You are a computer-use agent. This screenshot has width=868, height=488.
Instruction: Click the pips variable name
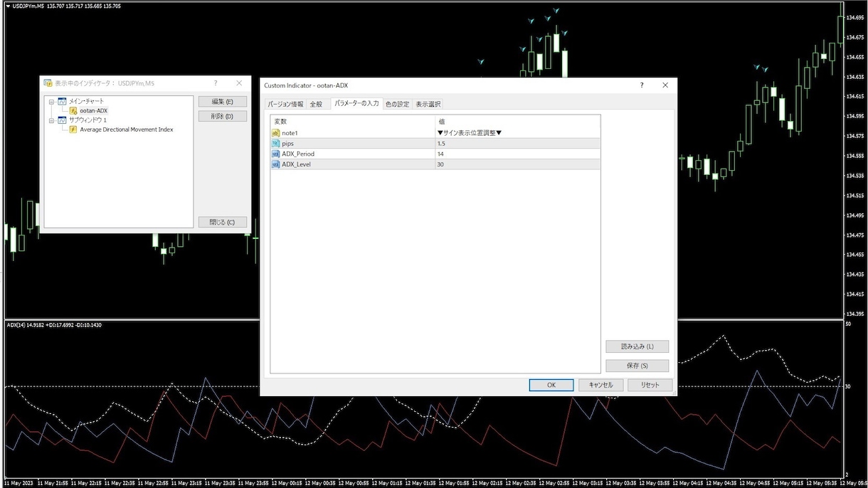pyautogui.click(x=287, y=144)
